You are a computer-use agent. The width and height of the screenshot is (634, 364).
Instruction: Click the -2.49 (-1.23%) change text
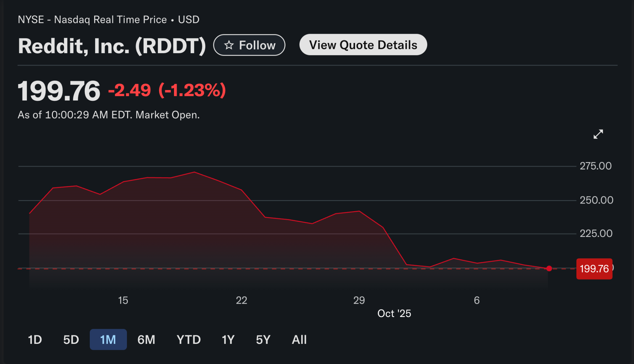(x=167, y=90)
